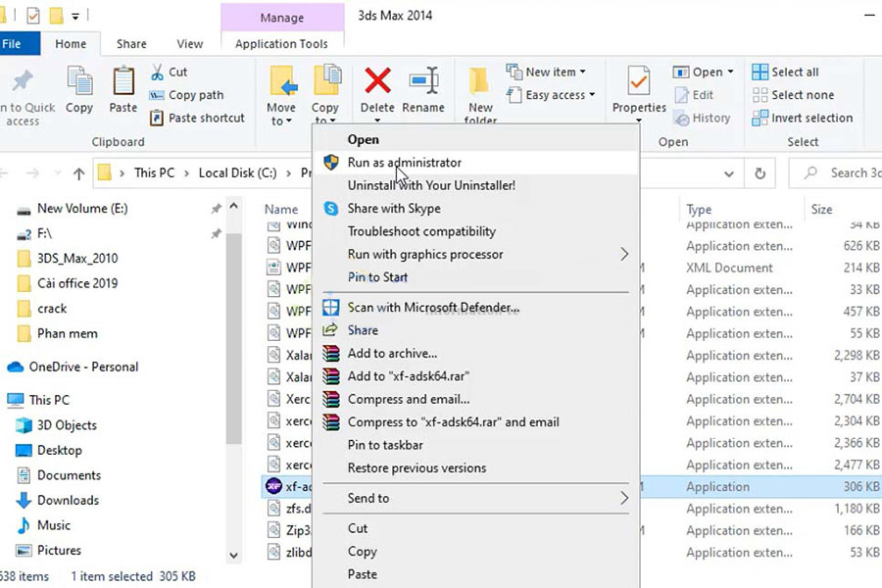Expand the address bar history dropdown
The image size is (882, 588).
(729, 173)
